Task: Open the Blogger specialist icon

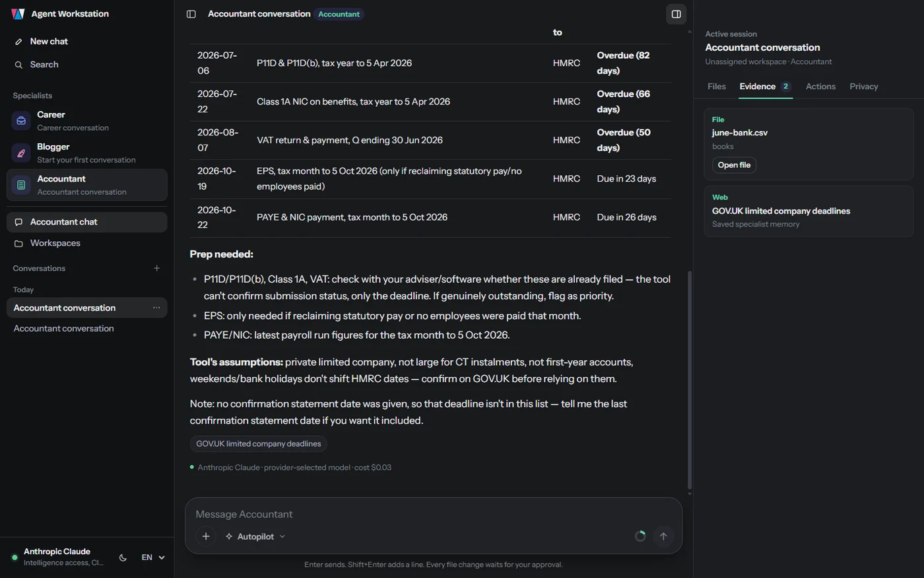Action: tap(21, 153)
